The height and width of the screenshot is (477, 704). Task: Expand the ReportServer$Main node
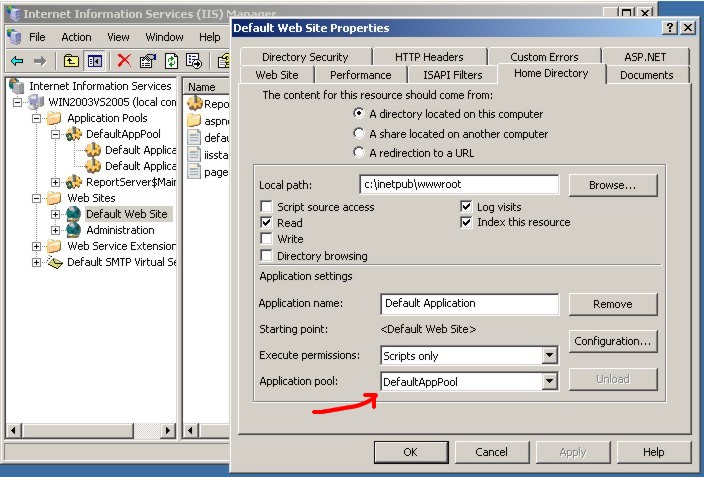click(55, 182)
